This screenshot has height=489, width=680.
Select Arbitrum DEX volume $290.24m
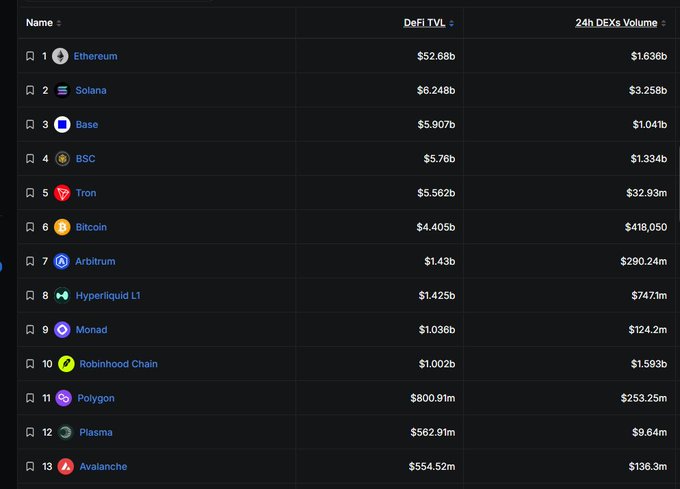(644, 261)
